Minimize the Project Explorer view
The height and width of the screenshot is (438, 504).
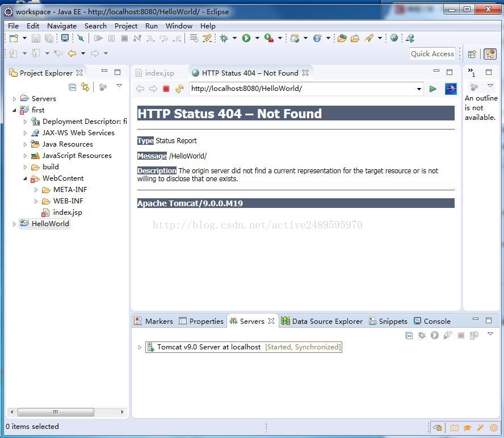[104, 71]
